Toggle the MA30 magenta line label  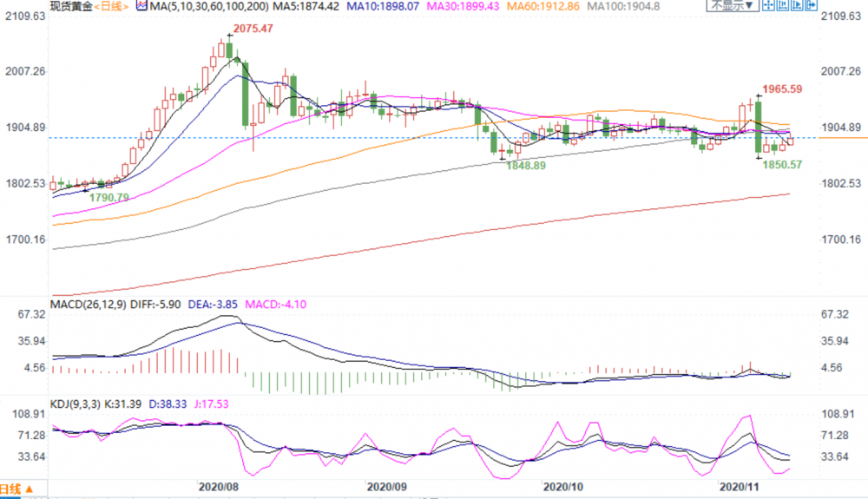pos(463,7)
